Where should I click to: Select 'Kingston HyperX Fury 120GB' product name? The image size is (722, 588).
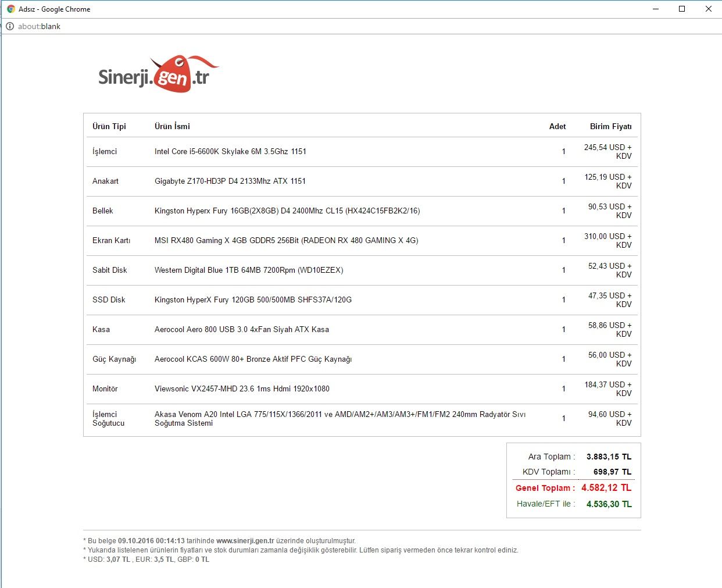(253, 300)
